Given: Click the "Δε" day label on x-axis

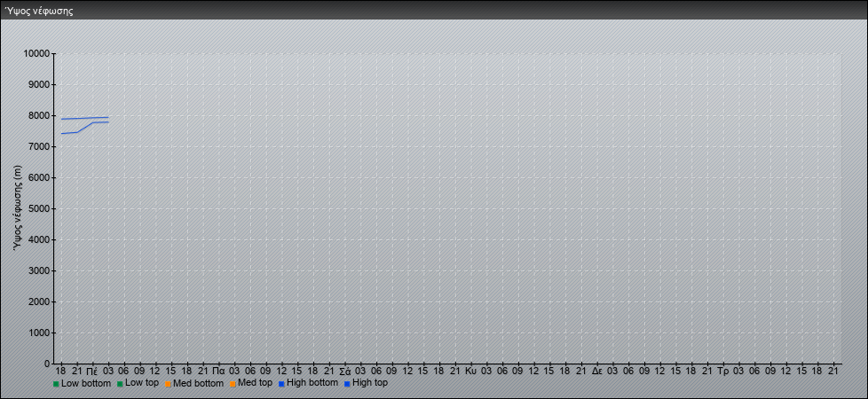Looking at the screenshot, I should click(596, 371).
